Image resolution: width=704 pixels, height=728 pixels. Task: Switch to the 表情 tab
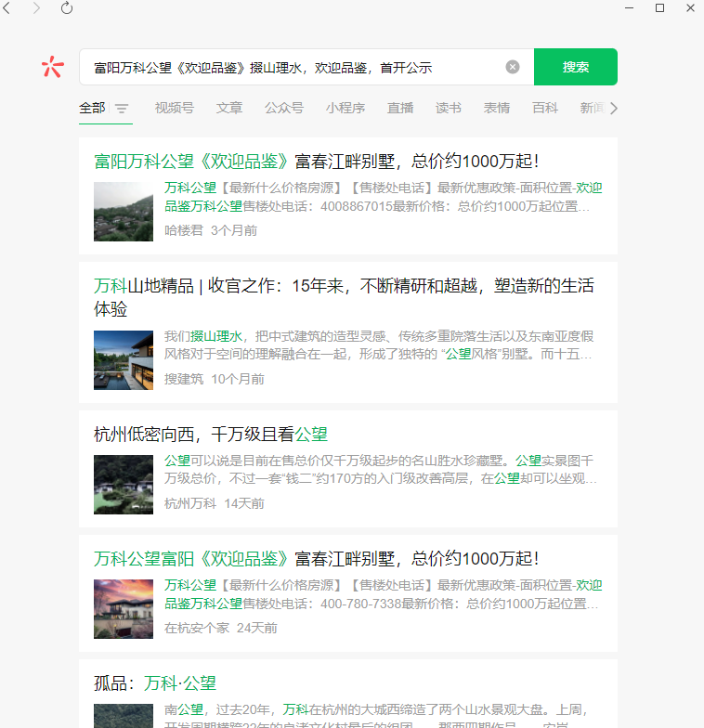496,108
